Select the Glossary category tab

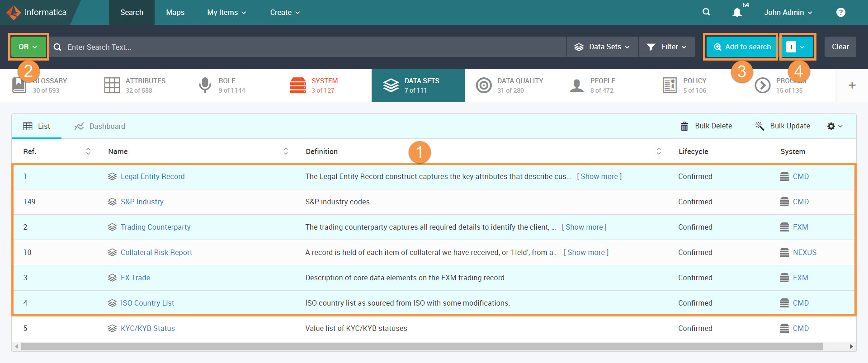point(47,85)
